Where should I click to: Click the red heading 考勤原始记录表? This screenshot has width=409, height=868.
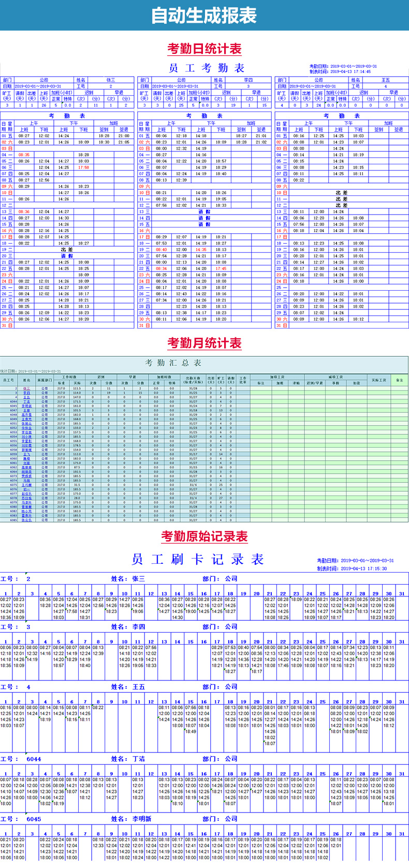pos(204,536)
